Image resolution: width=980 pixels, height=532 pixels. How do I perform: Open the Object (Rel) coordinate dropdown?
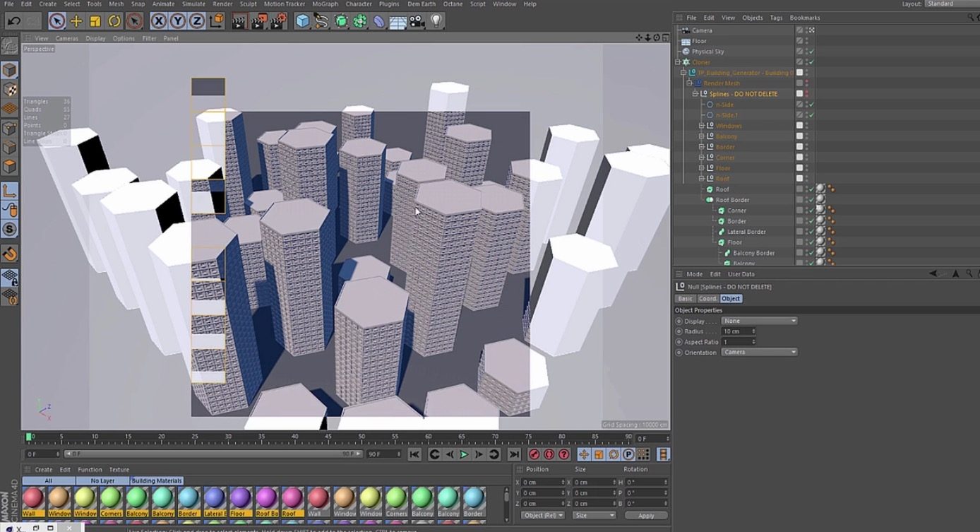[542, 516]
